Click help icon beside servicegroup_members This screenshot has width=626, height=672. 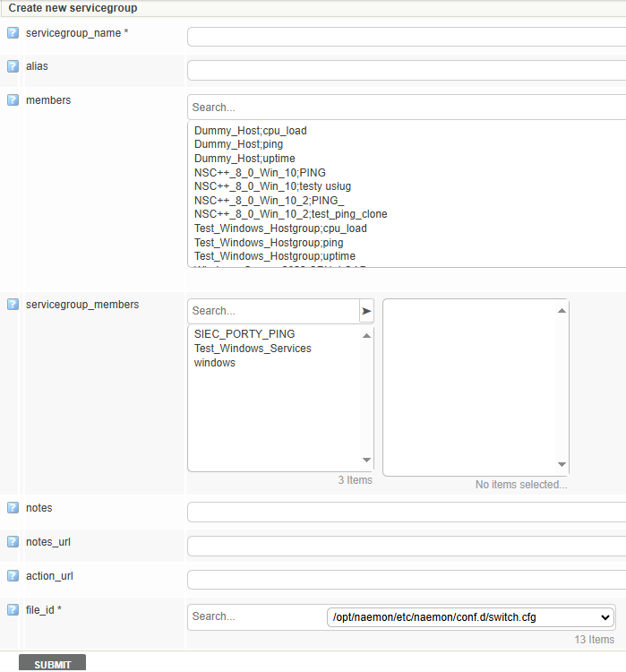click(x=13, y=305)
